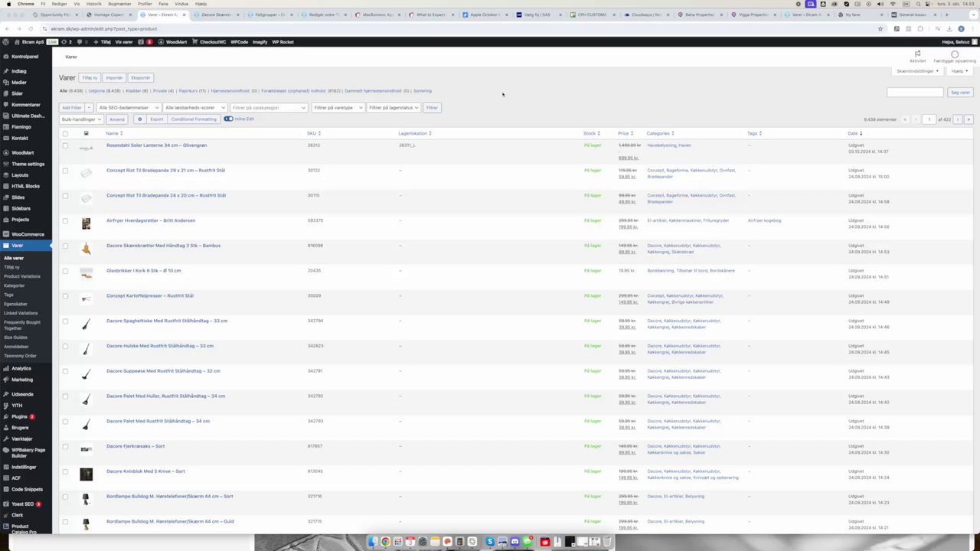This screenshot has width=980, height=551.
Task: Click the Tilføj ny button beside Varer
Action: coord(90,78)
